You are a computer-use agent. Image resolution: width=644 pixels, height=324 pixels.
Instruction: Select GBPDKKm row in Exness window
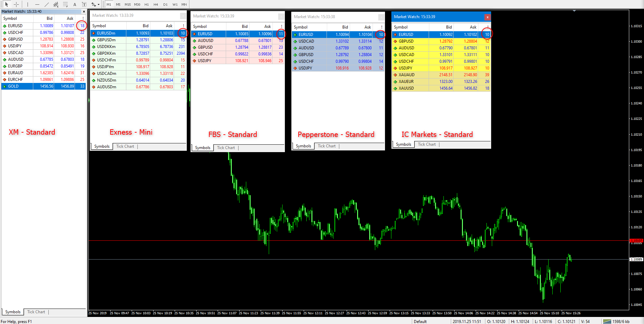tap(138, 53)
